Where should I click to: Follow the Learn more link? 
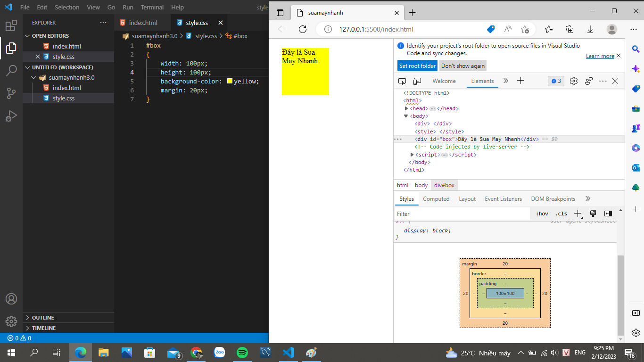[600, 56]
